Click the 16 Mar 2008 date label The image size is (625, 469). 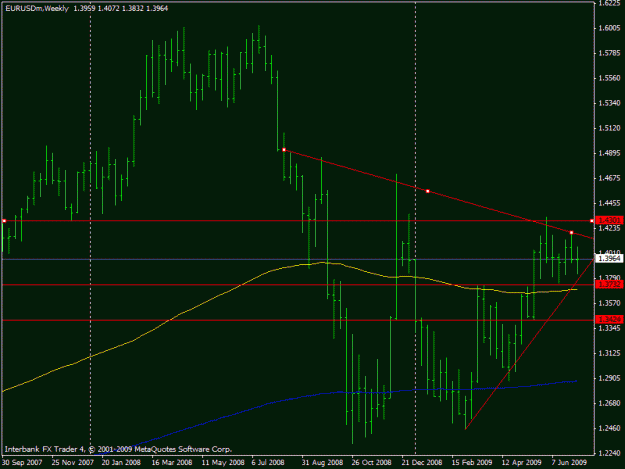pyautogui.click(x=172, y=463)
